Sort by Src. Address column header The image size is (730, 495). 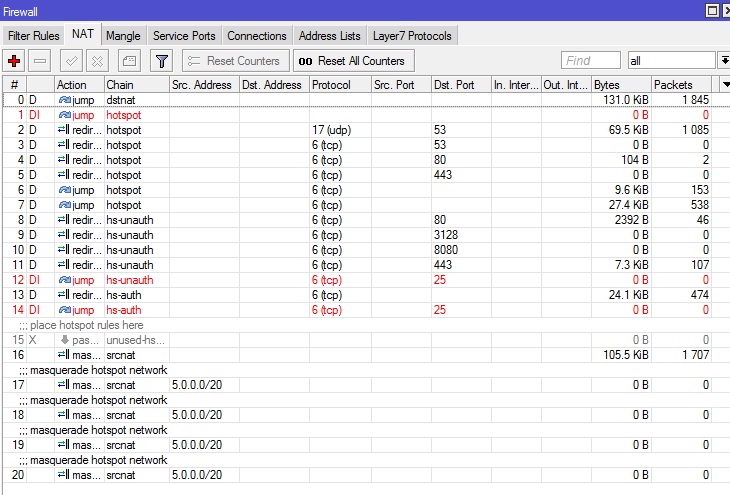pos(204,85)
